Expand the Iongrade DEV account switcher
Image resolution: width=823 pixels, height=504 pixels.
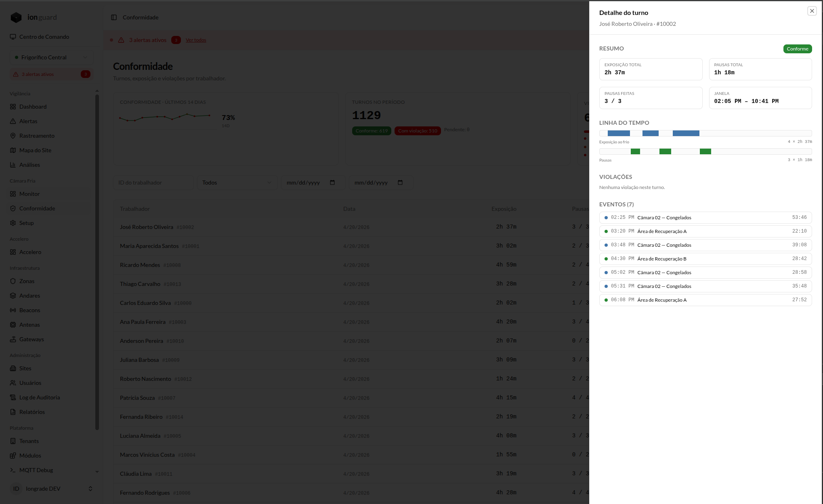click(52, 489)
